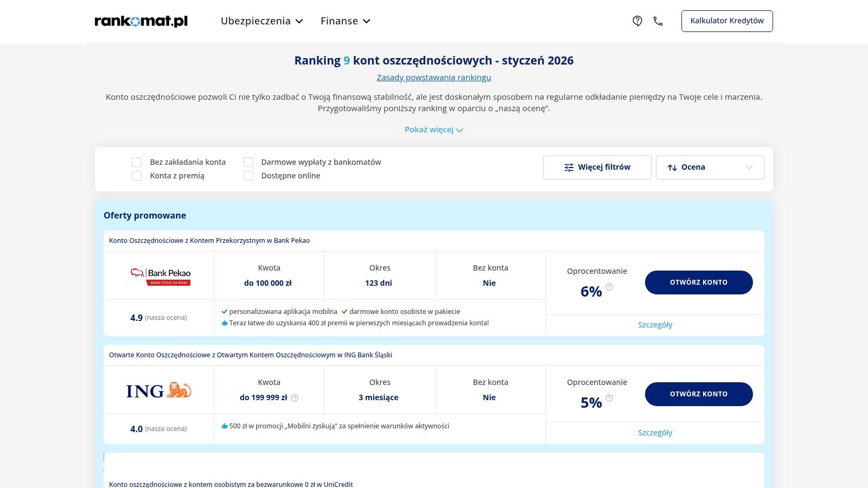This screenshot has height=488, width=868.
Task: Open Konto Oszczędnościowe Bank Pekao offer title
Action: tap(209, 241)
